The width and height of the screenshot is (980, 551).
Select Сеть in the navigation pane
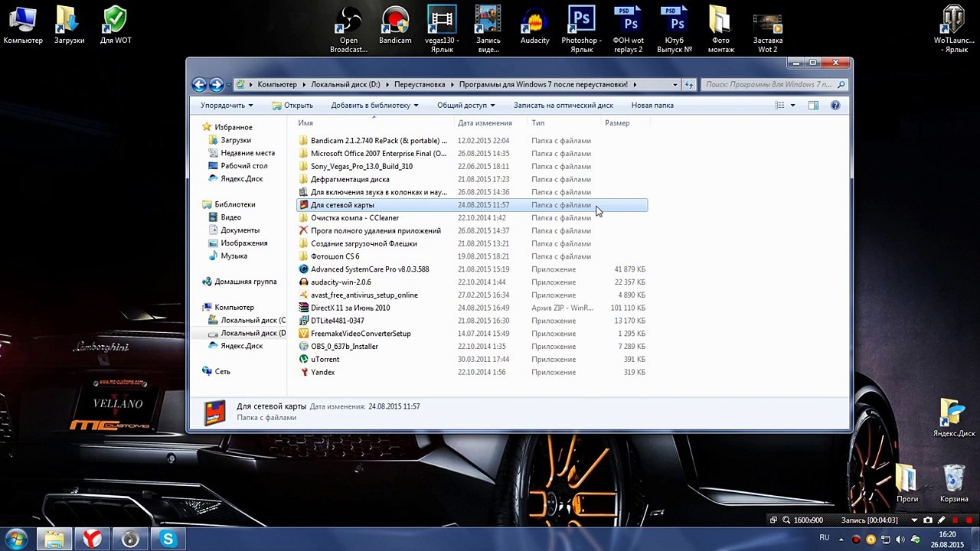pyautogui.click(x=222, y=371)
